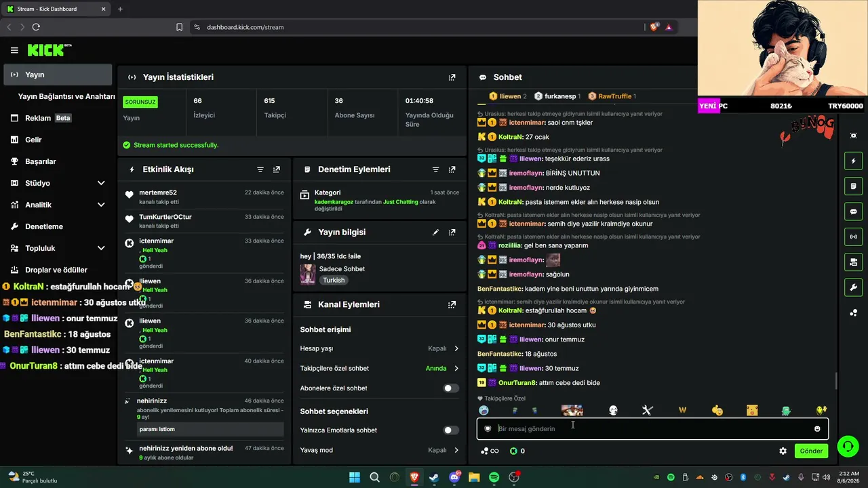The width and height of the screenshot is (868, 488).
Task: Expand the Stüdyo sidebar section
Action: point(101,183)
